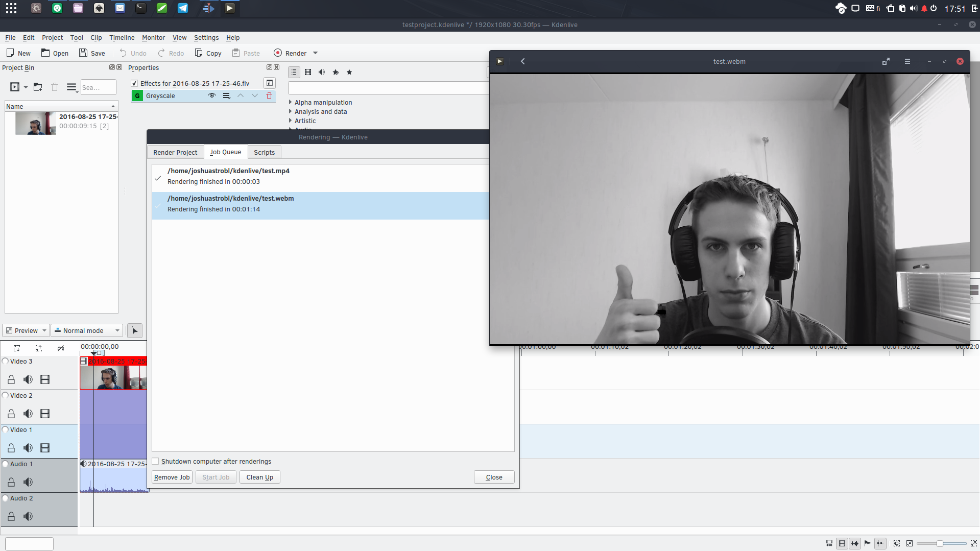Open the Render dropdown arrow
Viewport: 980px width, 551px height.
pos(315,53)
